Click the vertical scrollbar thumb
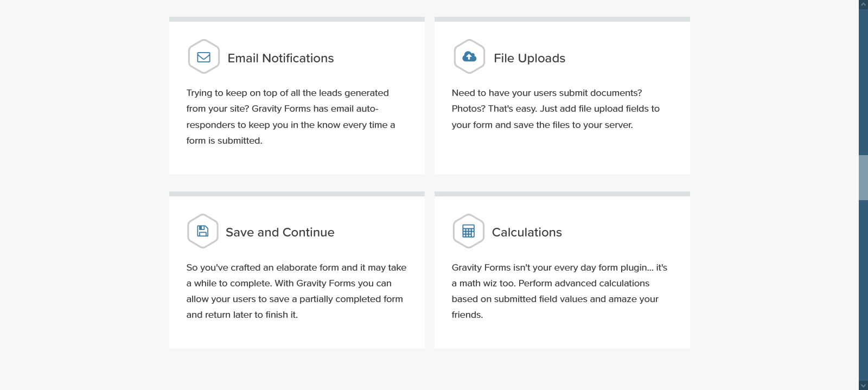Image resolution: width=868 pixels, height=390 pixels. [863, 177]
